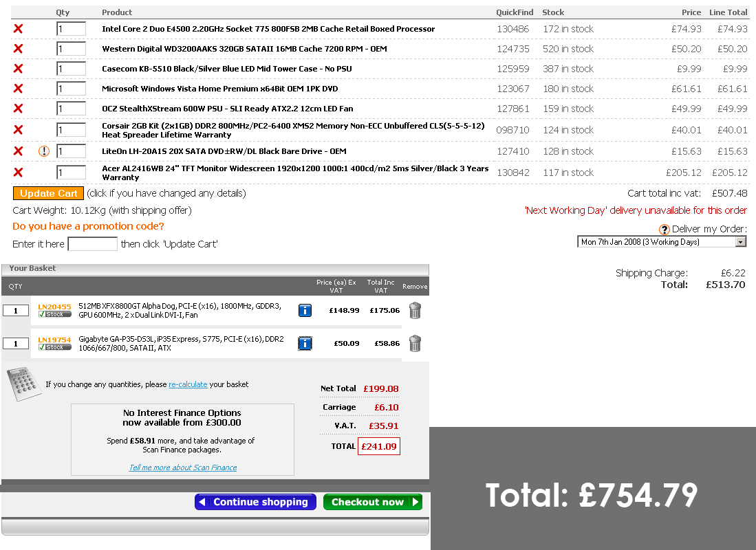Click line total £205.12
The image size is (756, 550).
point(729,173)
